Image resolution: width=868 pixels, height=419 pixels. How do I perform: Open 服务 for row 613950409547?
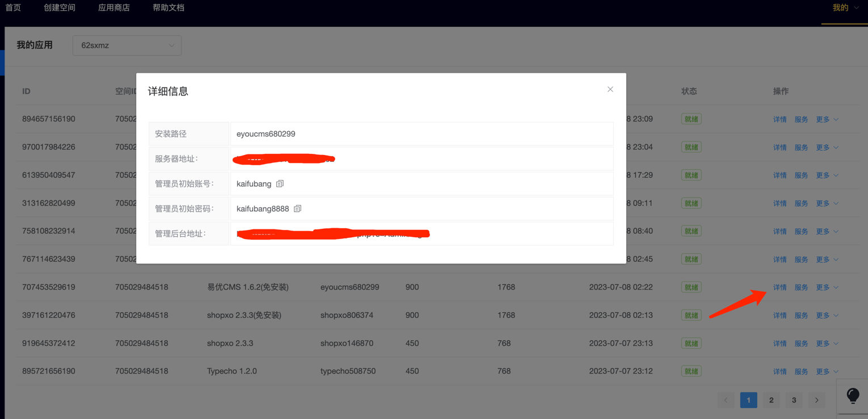click(801, 175)
